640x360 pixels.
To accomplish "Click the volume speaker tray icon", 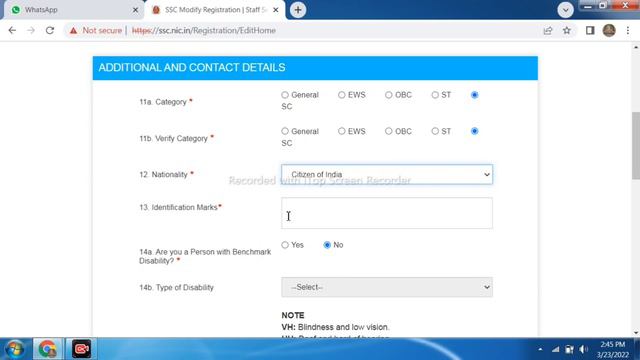I will 584,349.
